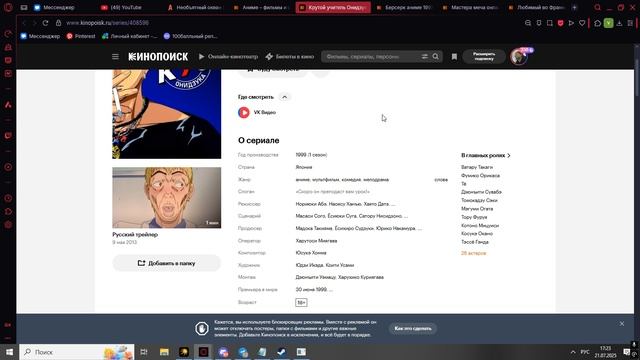Click the site security lock icon
640x360 pixels.
click(x=58, y=23)
